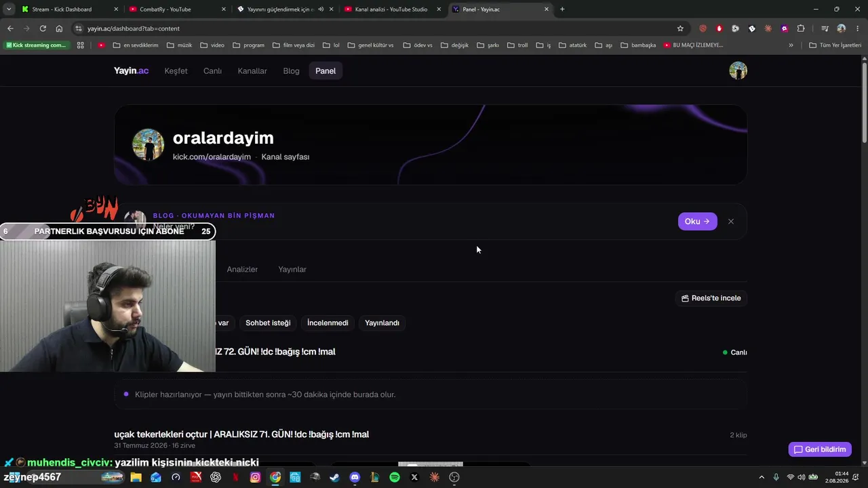Open the profile avatar menu in site header

point(738,70)
